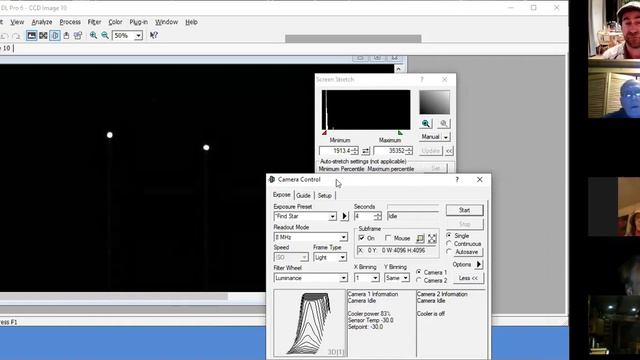
Task: Click the redo arrow on the toolbar
Action: (16, 36)
